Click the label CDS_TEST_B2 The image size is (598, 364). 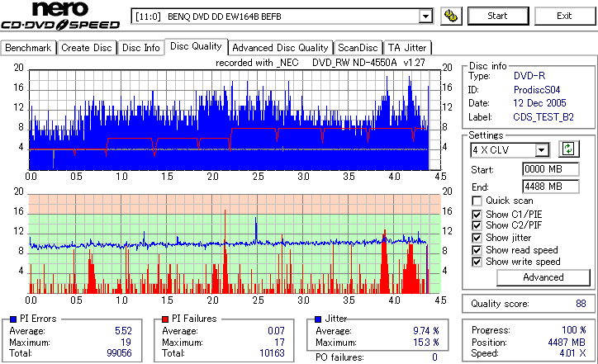(x=543, y=117)
